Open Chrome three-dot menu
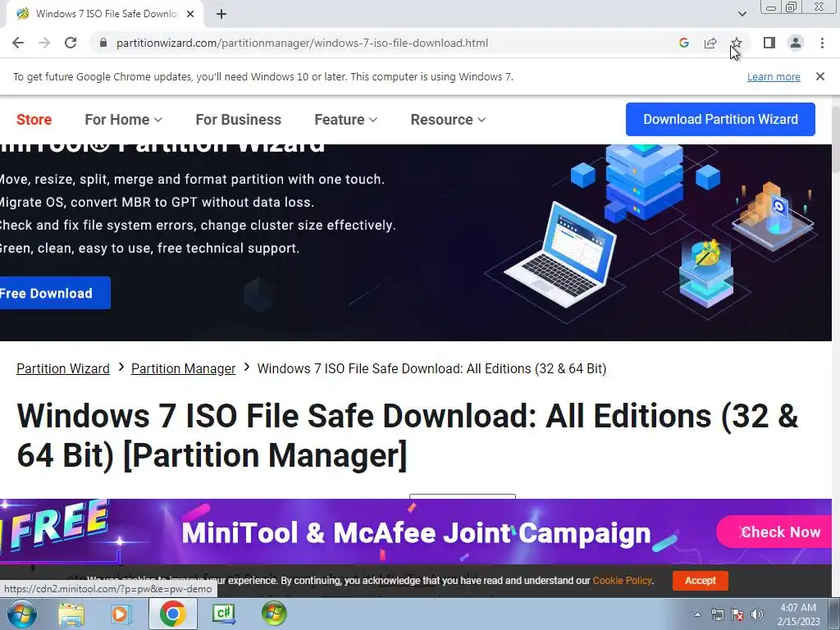This screenshot has height=630, width=840. (822, 43)
